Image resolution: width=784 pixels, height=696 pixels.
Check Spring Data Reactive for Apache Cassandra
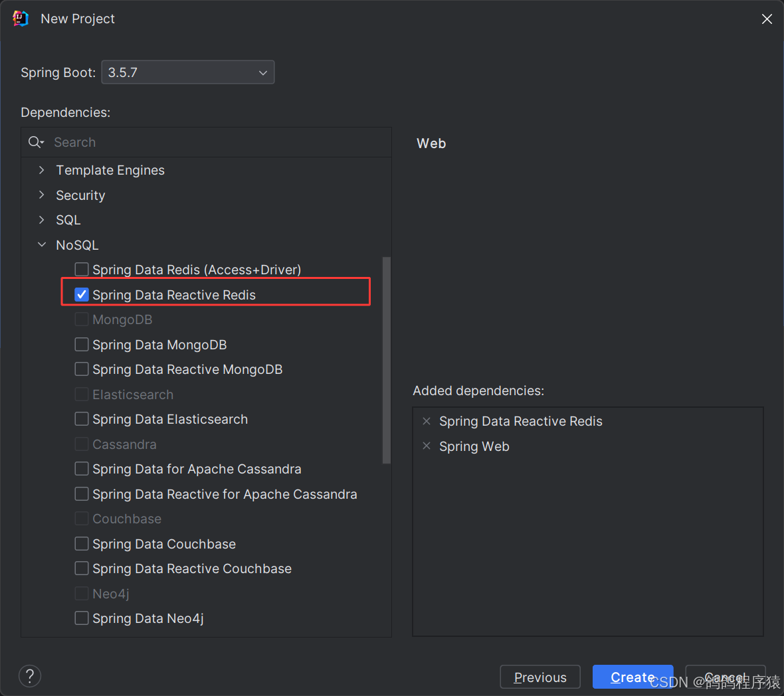click(82, 493)
